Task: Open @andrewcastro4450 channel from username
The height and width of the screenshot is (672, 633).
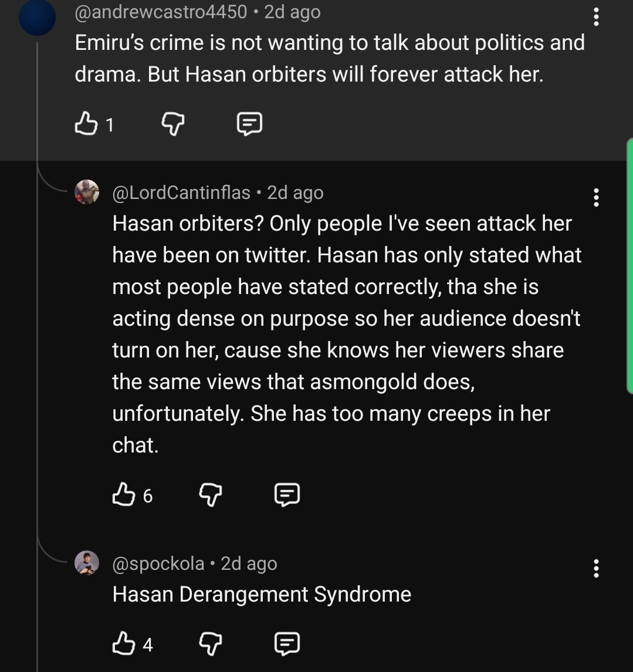Action: pos(161,12)
